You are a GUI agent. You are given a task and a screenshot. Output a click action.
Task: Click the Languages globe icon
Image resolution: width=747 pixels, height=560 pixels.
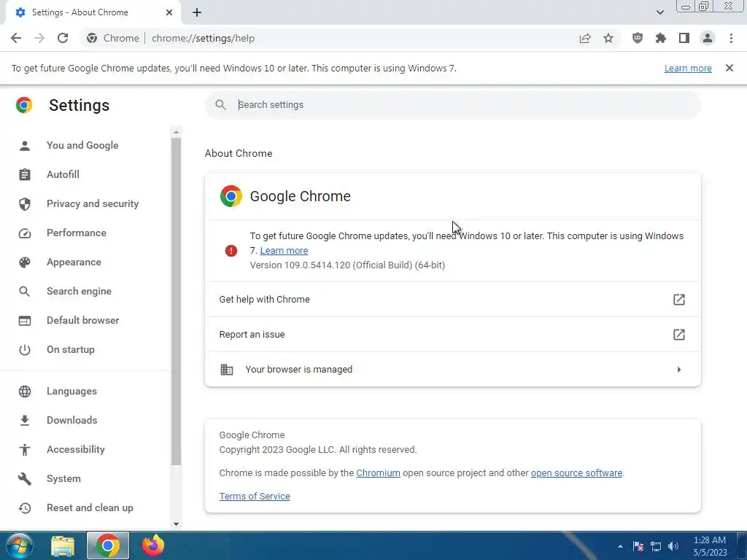[25, 392]
